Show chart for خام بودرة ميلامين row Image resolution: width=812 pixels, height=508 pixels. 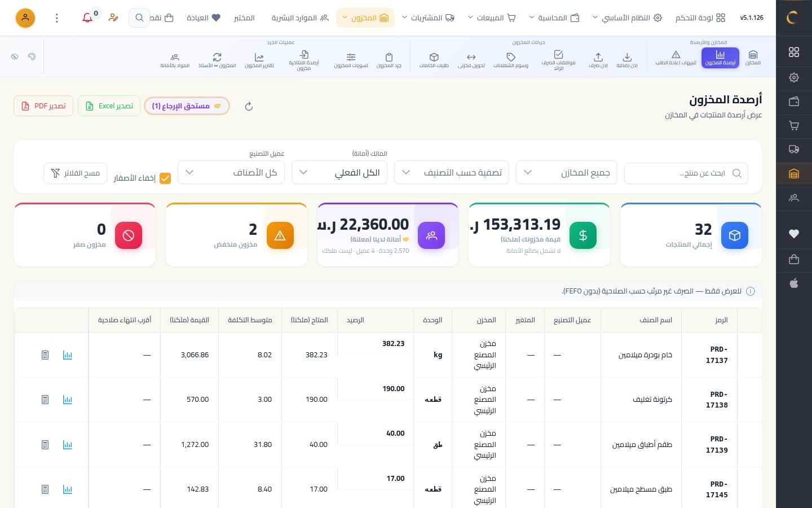tap(68, 355)
